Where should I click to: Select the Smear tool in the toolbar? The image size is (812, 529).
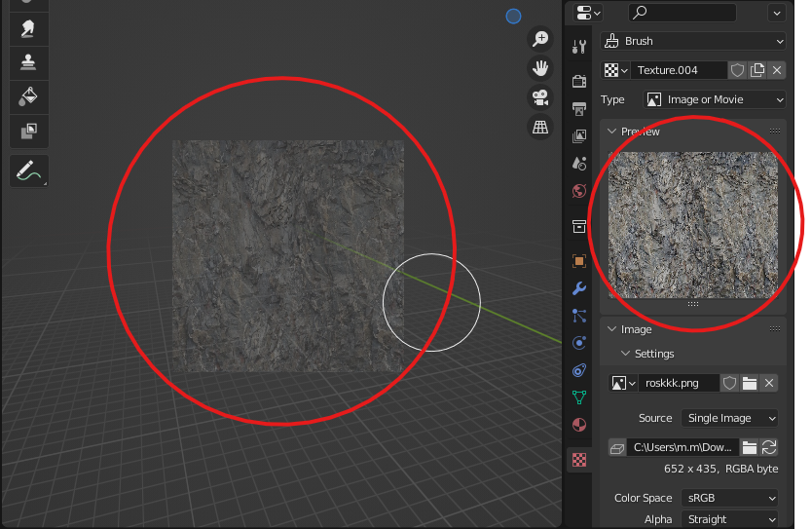[x=28, y=27]
